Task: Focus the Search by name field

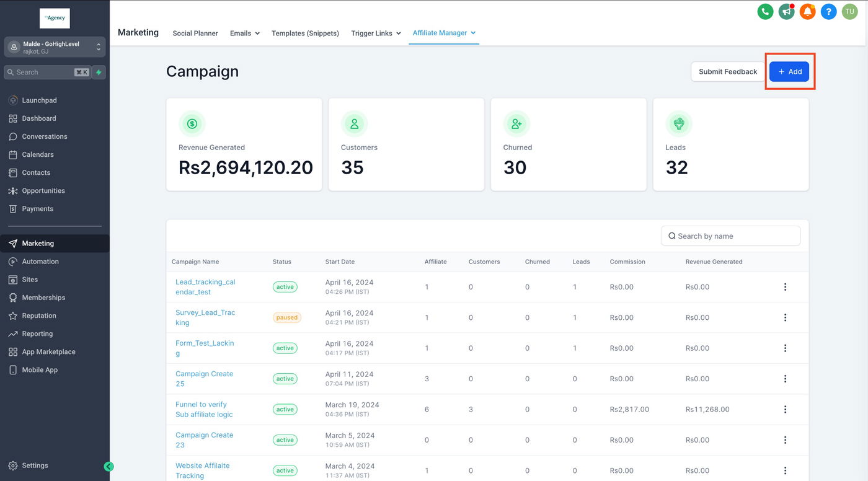Action: click(732, 236)
